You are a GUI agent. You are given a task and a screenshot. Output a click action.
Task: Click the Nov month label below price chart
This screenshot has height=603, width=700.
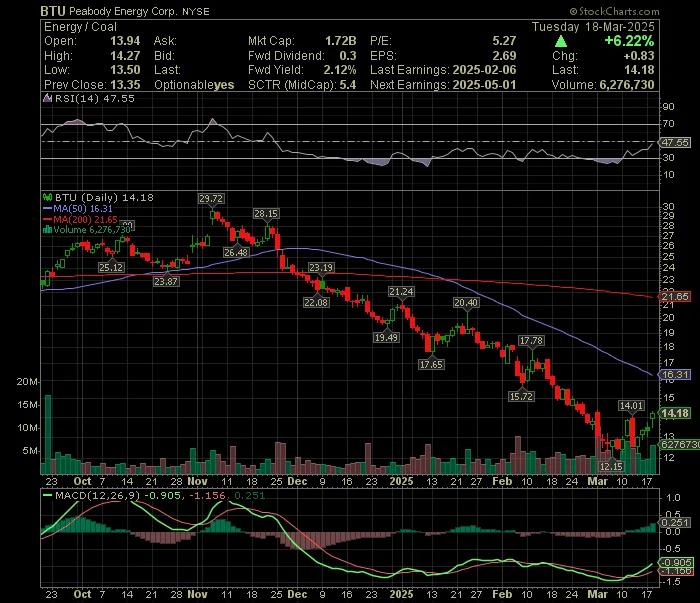coord(197,482)
